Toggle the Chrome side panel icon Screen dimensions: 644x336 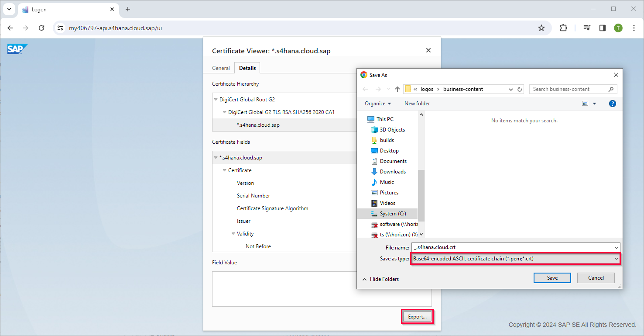tap(603, 28)
